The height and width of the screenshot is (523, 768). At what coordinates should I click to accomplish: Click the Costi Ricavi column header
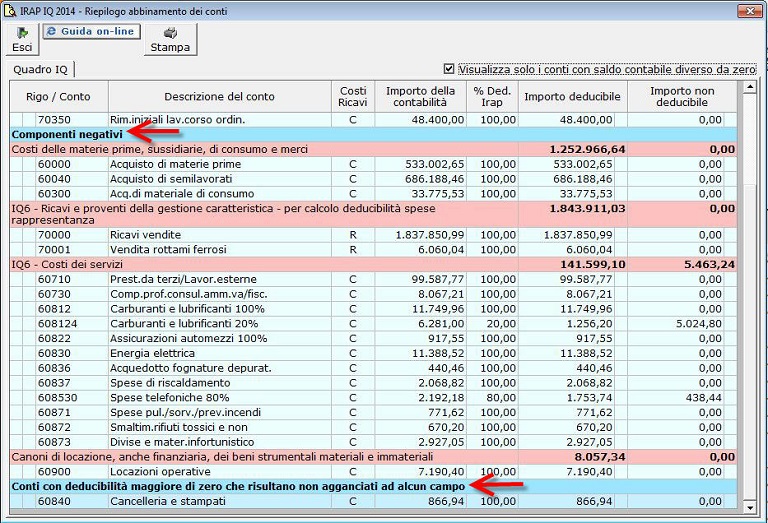click(353, 96)
